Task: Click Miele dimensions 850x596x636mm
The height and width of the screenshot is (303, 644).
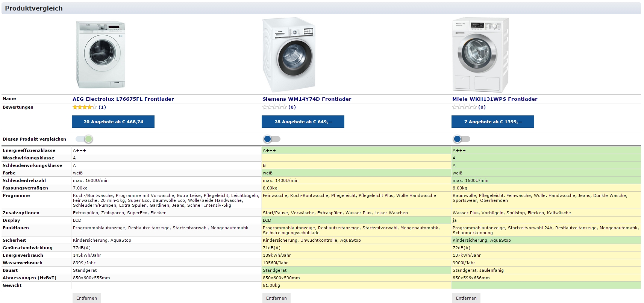Action: pyautogui.click(x=471, y=278)
